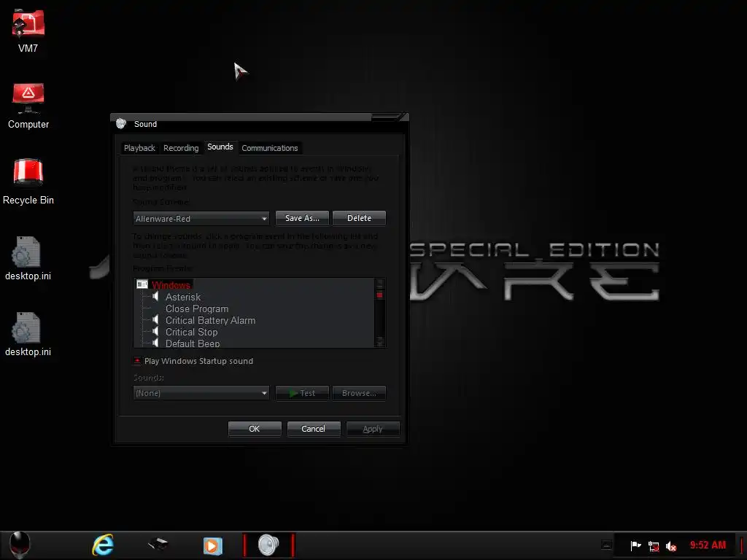
Task: Click the muted volume tray icon
Action: (671, 546)
